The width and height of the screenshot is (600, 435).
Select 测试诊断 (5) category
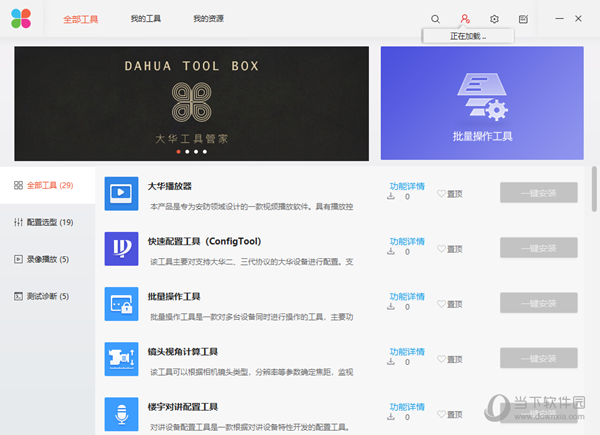click(x=44, y=296)
